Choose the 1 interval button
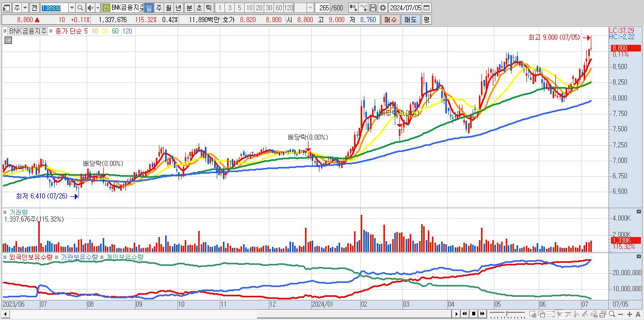The width and height of the screenshot is (644, 320). (220, 8)
